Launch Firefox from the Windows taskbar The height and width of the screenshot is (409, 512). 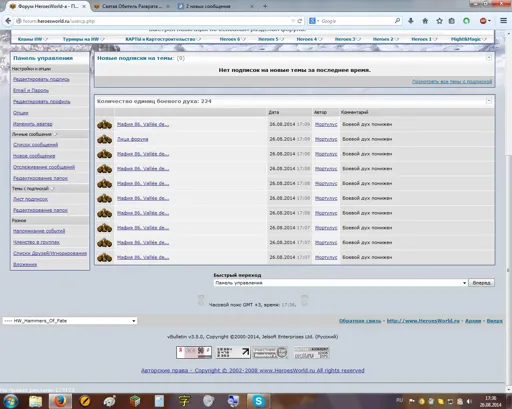click(60, 401)
